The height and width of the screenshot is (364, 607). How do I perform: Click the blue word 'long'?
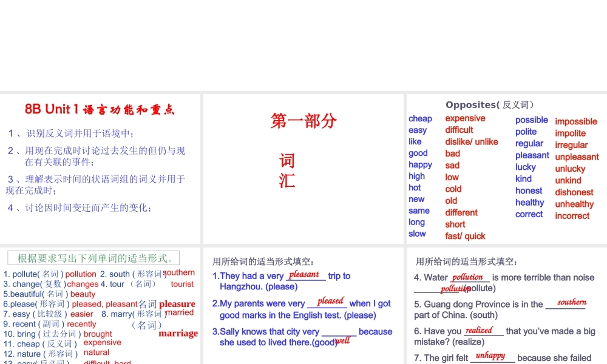click(x=416, y=223)
